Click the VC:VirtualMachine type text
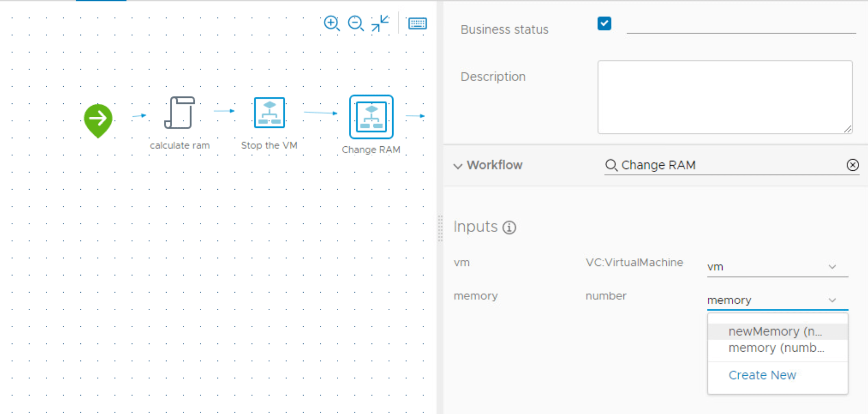The image size is (868, 414). pyautogui.click(x=634, y=263)
